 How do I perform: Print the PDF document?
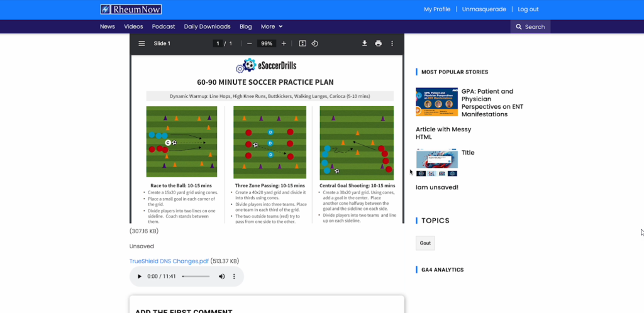click(x=378, y=43)
